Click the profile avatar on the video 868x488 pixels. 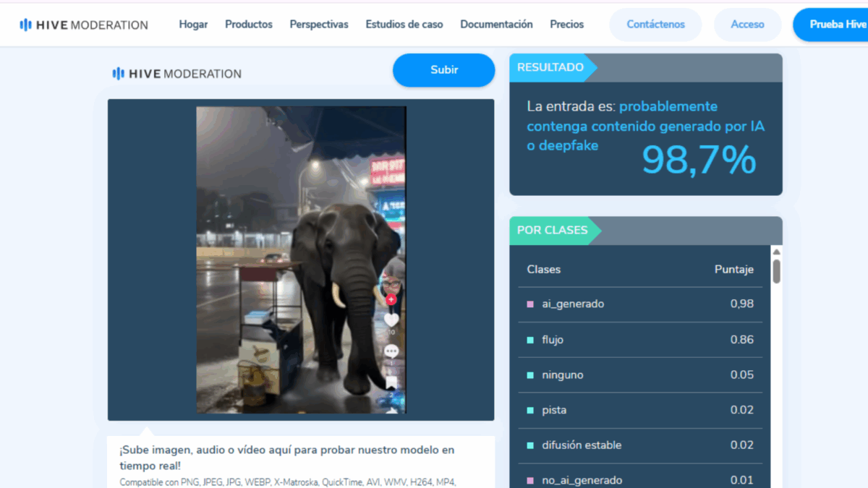pyautogui.click(x=393, y=278)
